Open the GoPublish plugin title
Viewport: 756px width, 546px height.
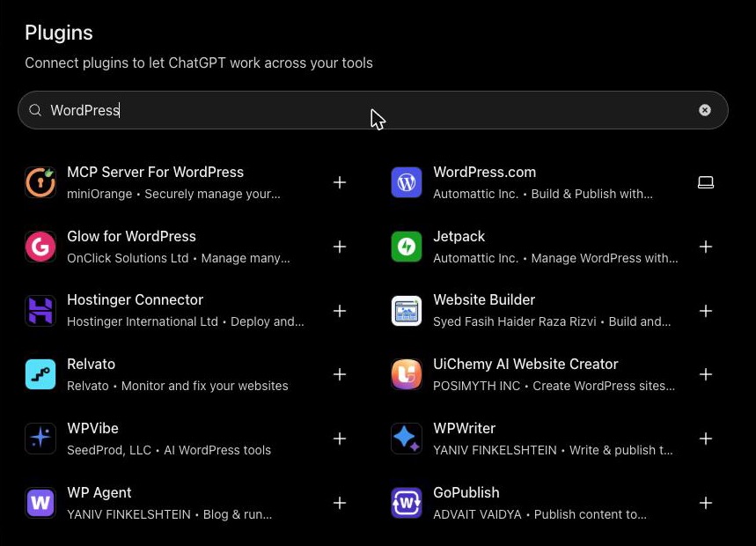[x=466, y=492]
